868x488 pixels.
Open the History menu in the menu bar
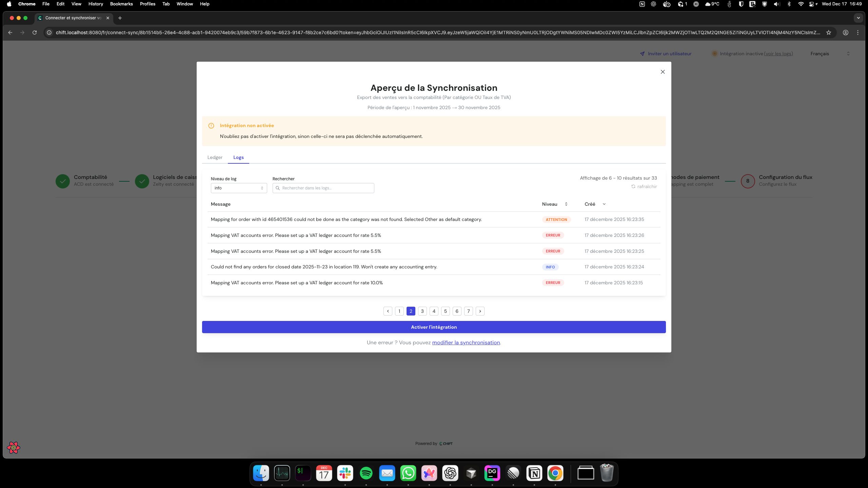tap(95, 4)
